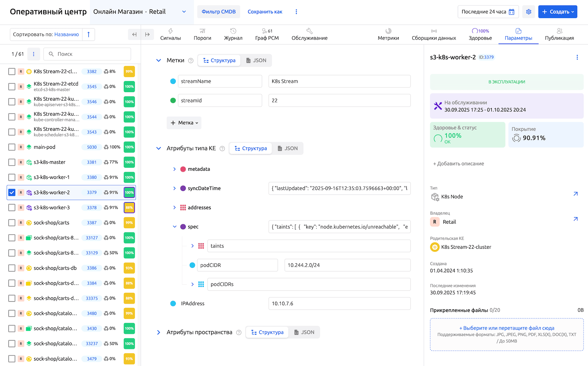Click the Фильтр CMDB button
The height and width of the screenshot is (366, 588).
tap(218, 12)
